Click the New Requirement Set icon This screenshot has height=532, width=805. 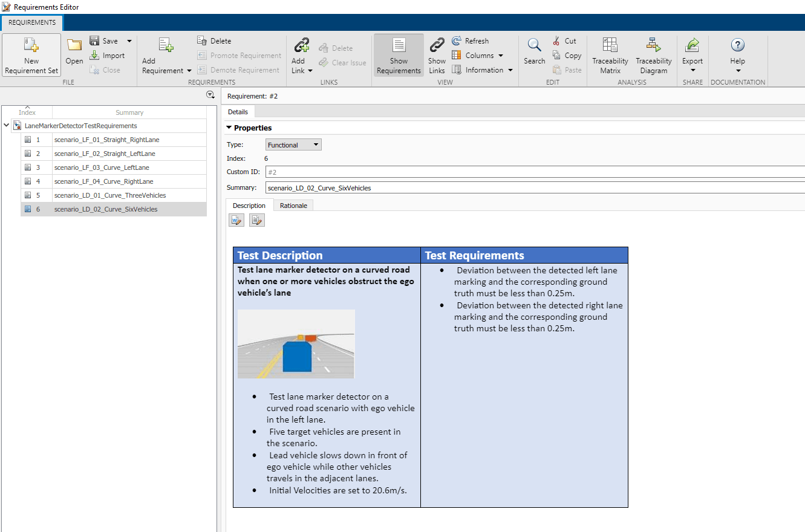[31, 46]
